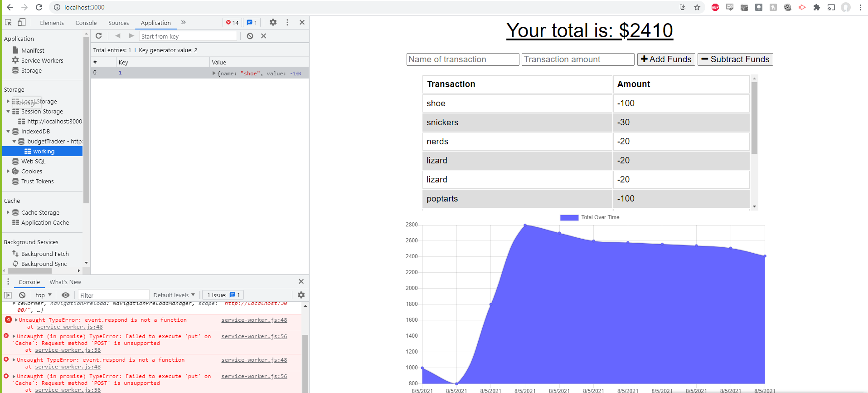Click the inspect element picker icon
This screenshot has width=868, height=393.
tap(8, 22)
